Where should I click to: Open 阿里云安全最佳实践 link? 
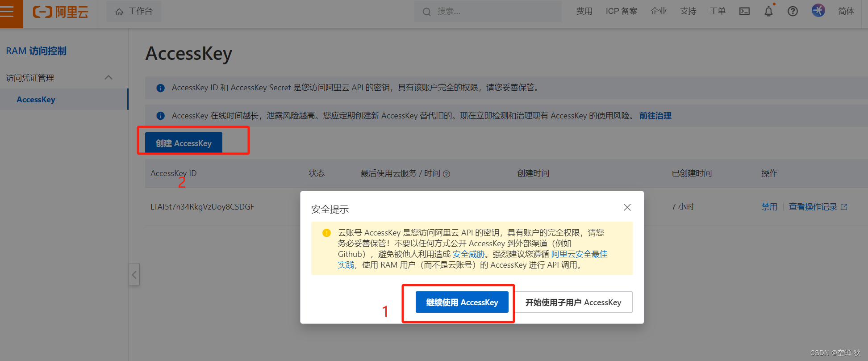[579, 254]
